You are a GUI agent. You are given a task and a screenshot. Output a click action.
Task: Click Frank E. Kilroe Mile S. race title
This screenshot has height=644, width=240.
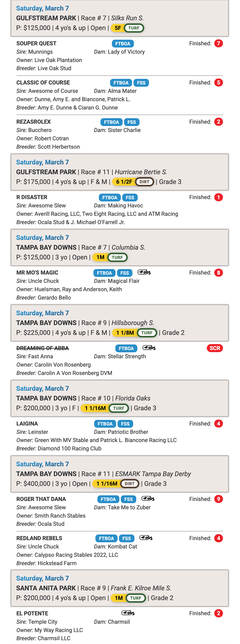[141, 588]
